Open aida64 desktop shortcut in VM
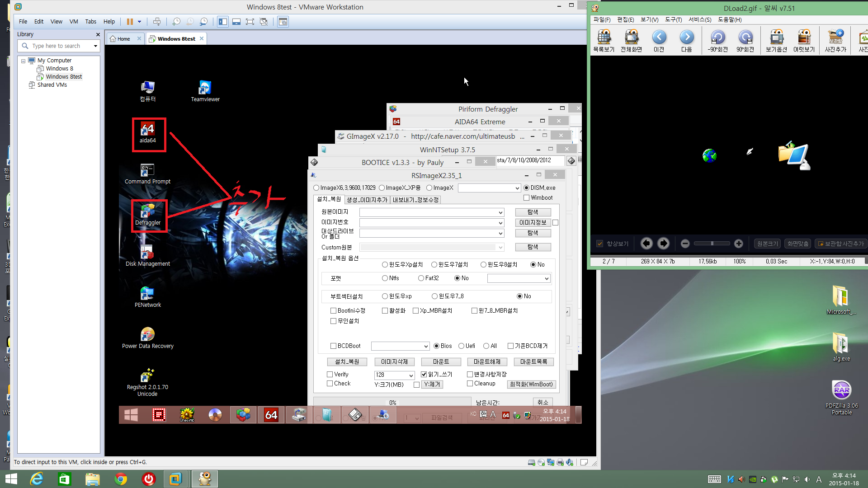Screen dimensions: 868x488 pyautogui.click(x=147, y=133)
